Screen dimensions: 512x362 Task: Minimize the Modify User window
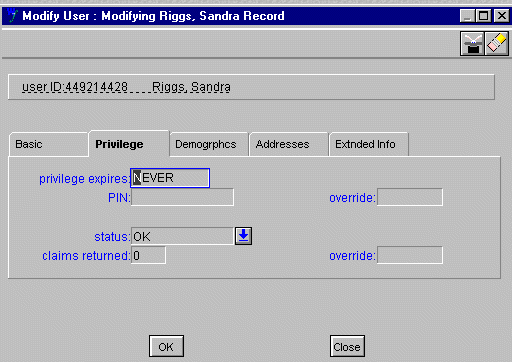467,16
